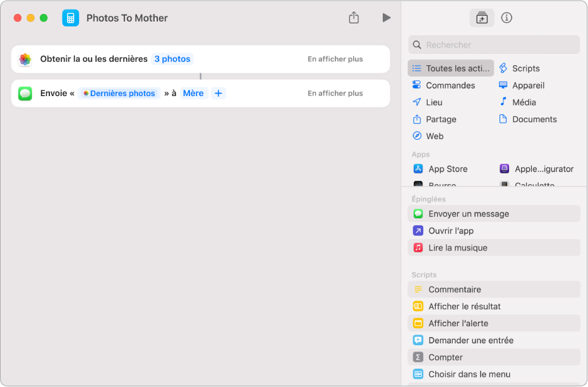The image size is (588, 387).
Task: Open the action library panel icon
Action: click(x=481, y=18)
